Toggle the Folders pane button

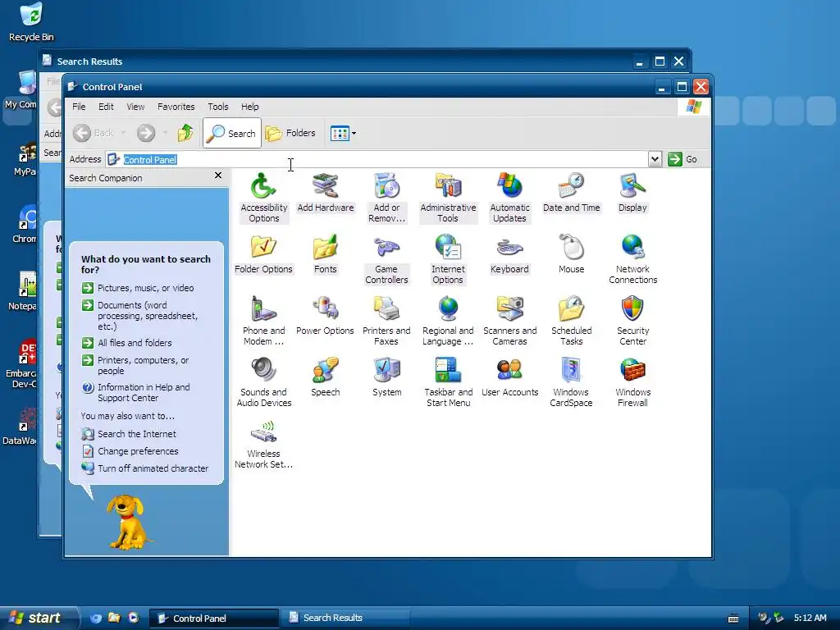[x=290, y=133]
